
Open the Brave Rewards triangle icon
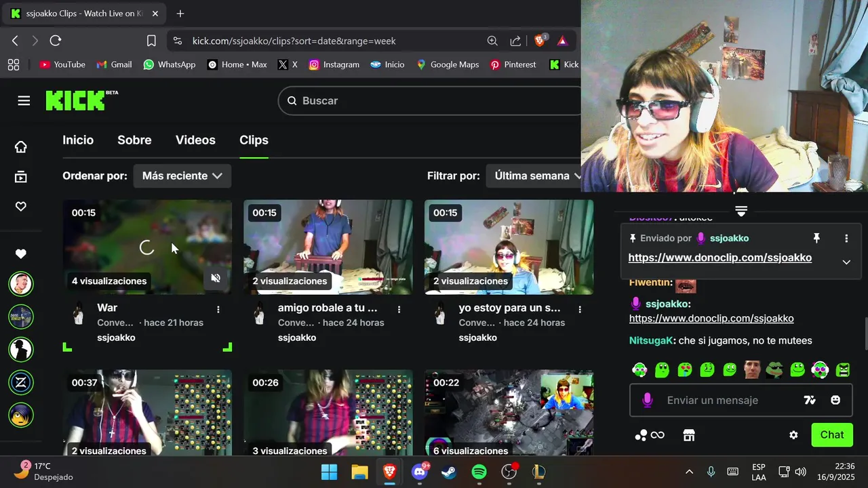click(562, 41)
